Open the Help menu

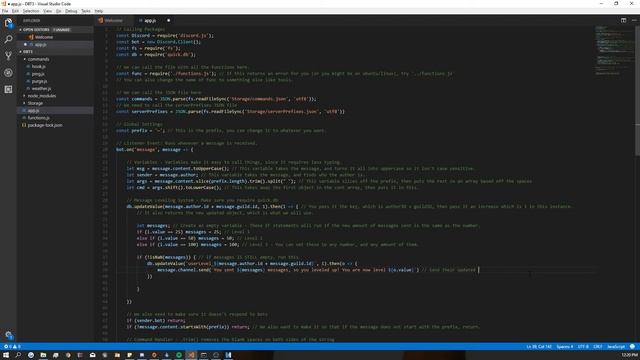pyautogui.click(x=99, y=11)
